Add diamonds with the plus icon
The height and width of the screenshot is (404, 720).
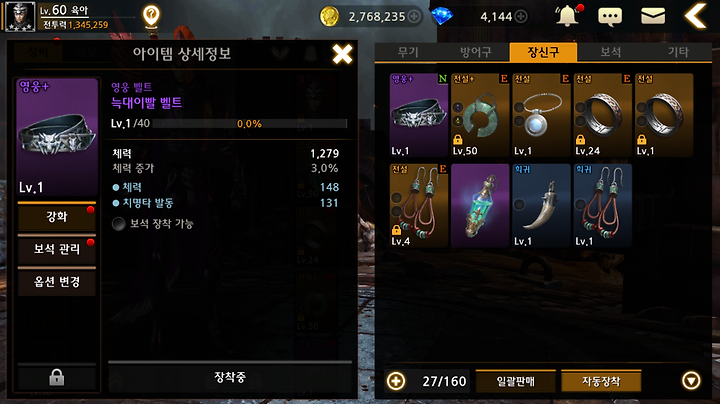(x=521, y=17)
